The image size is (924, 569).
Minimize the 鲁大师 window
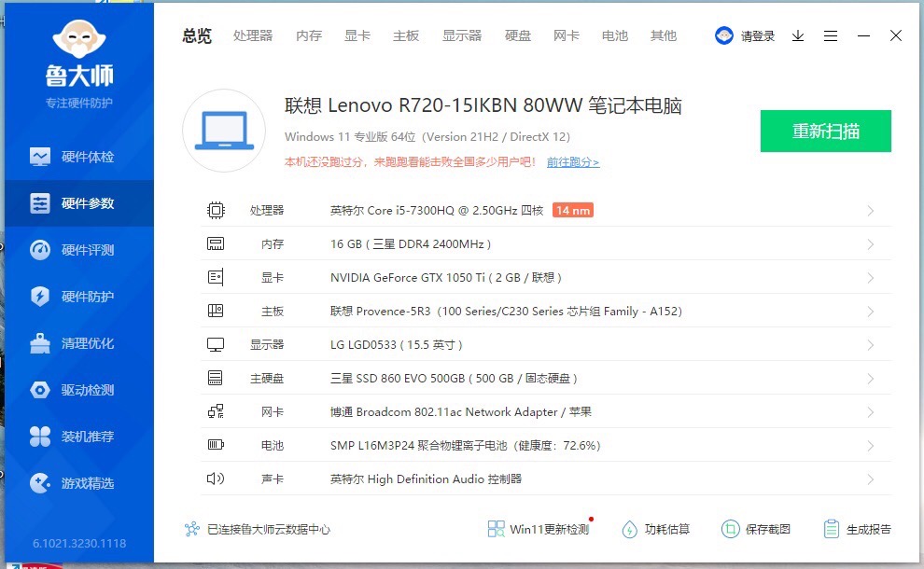[863, 36]
